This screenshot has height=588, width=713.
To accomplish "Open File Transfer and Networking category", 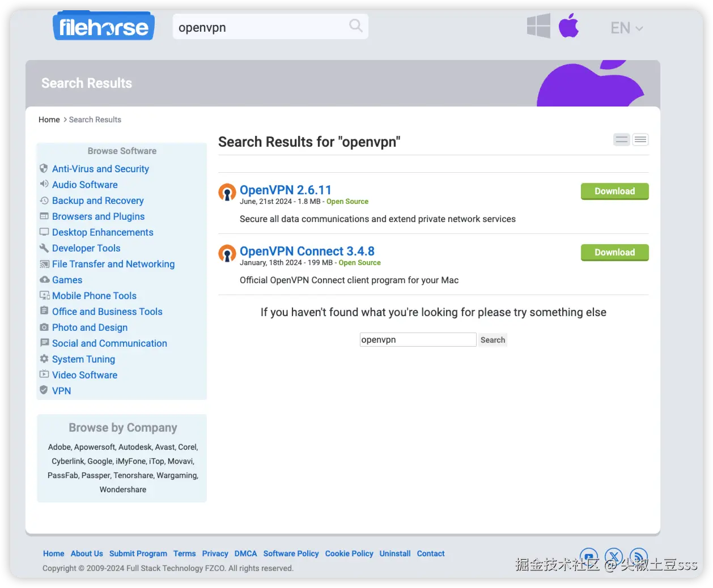I will point(113,264).
